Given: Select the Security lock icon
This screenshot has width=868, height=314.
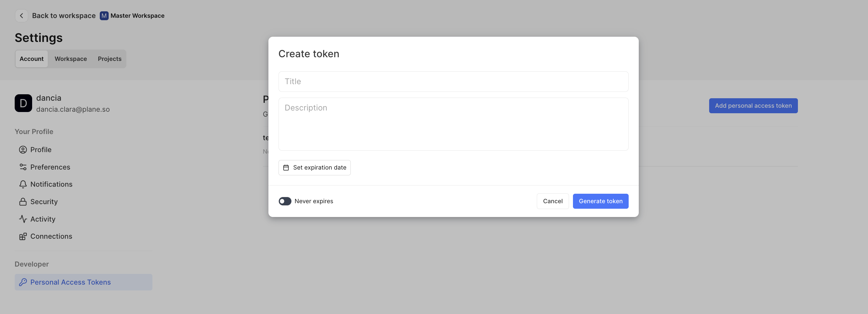Looking at the screenshot, I should click(x=23, y=201).
